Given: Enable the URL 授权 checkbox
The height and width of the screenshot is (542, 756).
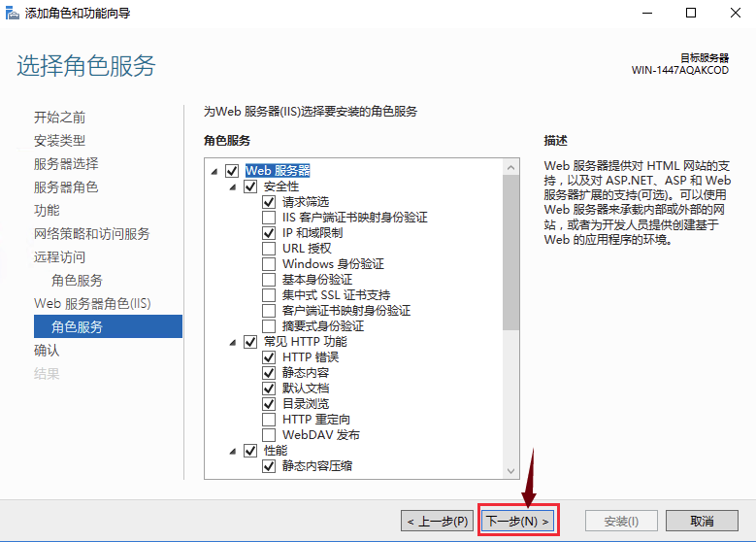Looking at the screenshot, I should tap(269, 249).
